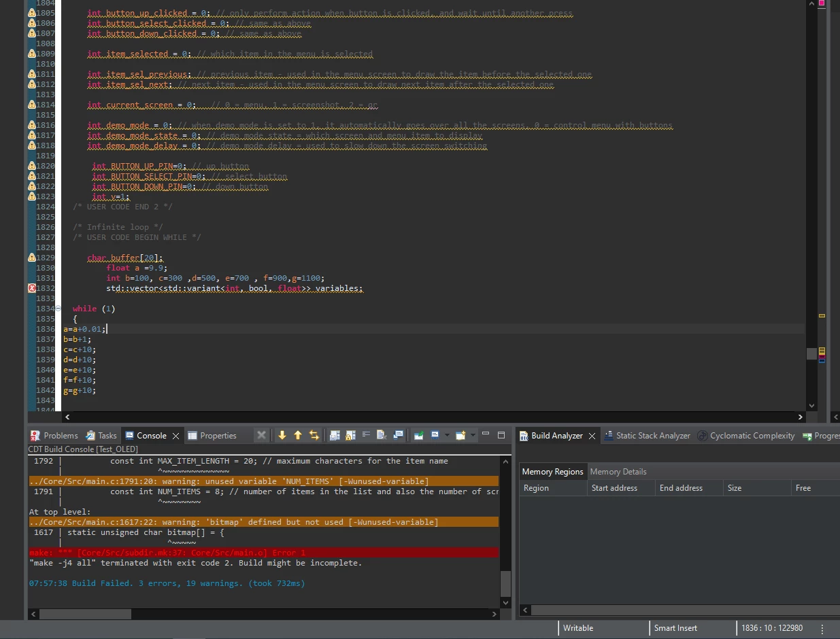Toggle the scroll lock icon in console

point(350,435)
